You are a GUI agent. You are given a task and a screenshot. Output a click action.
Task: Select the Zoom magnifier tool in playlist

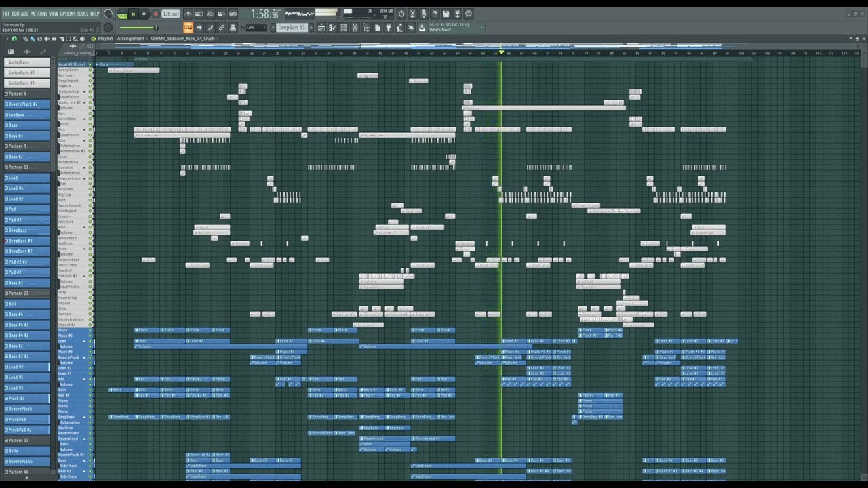(75, 39)
